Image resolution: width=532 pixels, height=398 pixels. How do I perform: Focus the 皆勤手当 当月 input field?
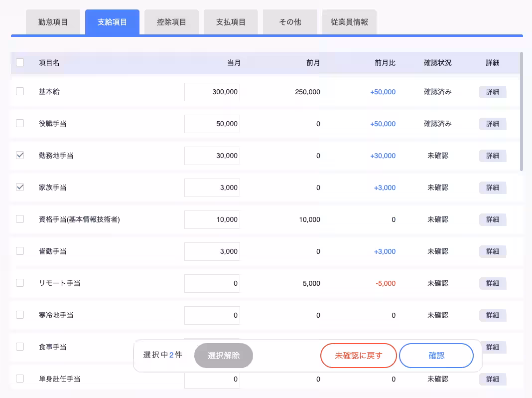[x=212, y=251]
